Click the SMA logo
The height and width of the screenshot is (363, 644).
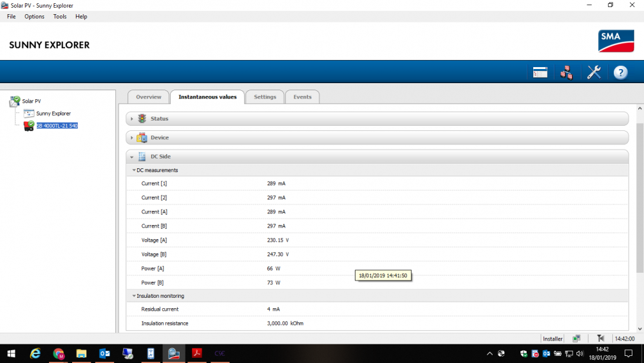[x=616, y=41]
